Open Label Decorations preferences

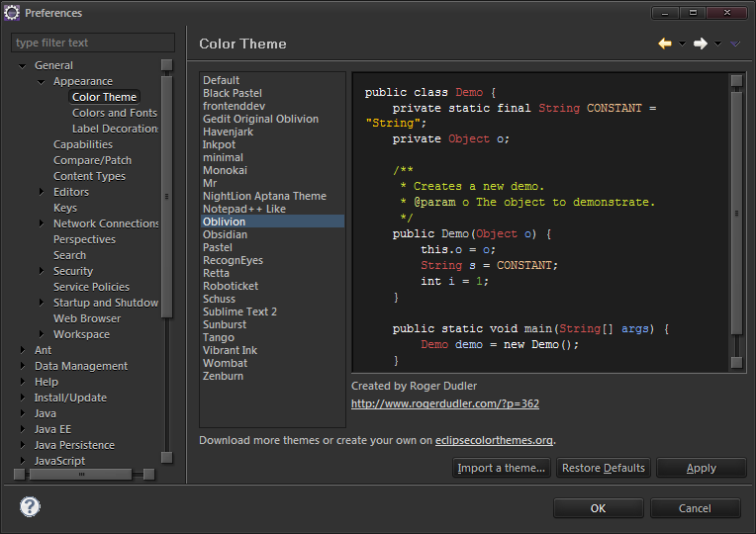pos(115,129)
